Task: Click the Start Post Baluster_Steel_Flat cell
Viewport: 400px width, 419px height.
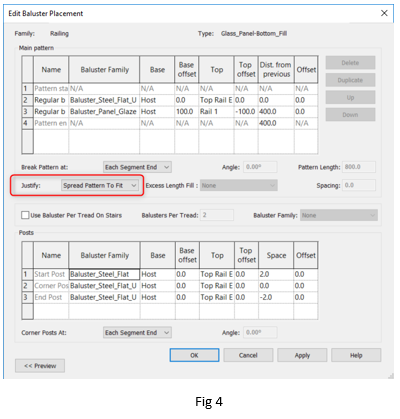Action: [x=104, y=274]
